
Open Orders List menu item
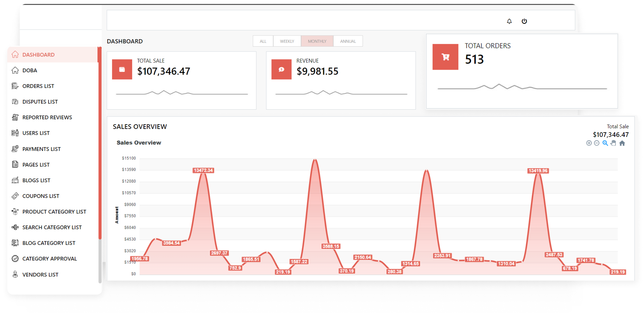[38, 86]
